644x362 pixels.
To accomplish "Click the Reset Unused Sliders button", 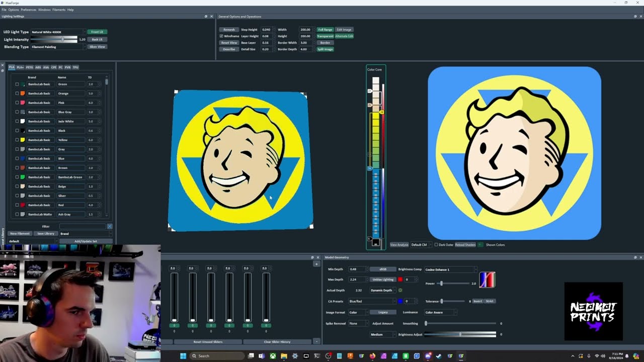I will click(x=208, y=342).
